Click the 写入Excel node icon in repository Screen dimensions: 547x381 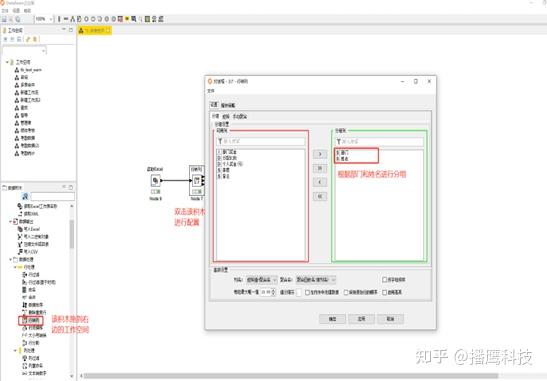tap(20, 229)
